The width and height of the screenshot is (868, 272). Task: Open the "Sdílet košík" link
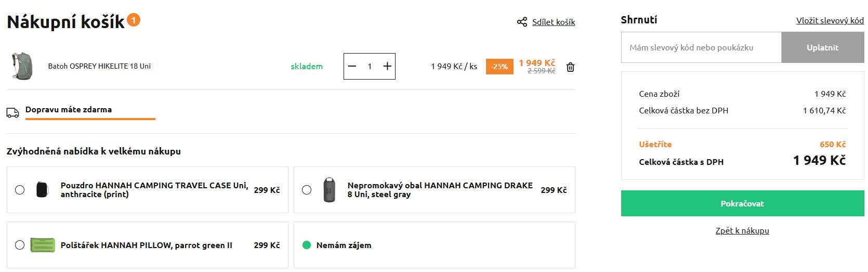pos(554,22)
